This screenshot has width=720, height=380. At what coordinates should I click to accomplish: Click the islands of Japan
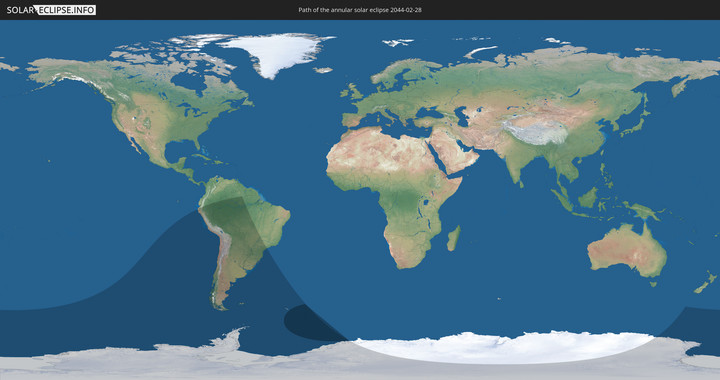[x=636, y=120]
